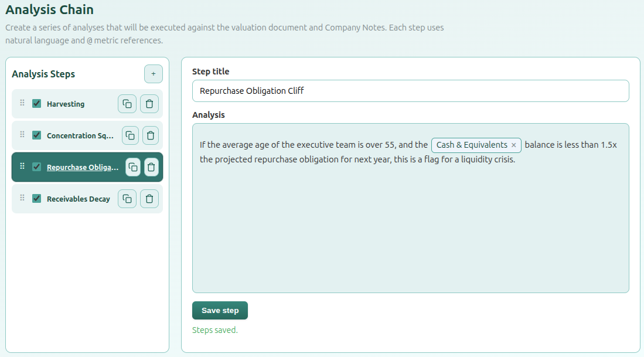Duplicate the Concentration Sq... step
The height and width of the screenshot is (357, 644).
coord(130,135)
